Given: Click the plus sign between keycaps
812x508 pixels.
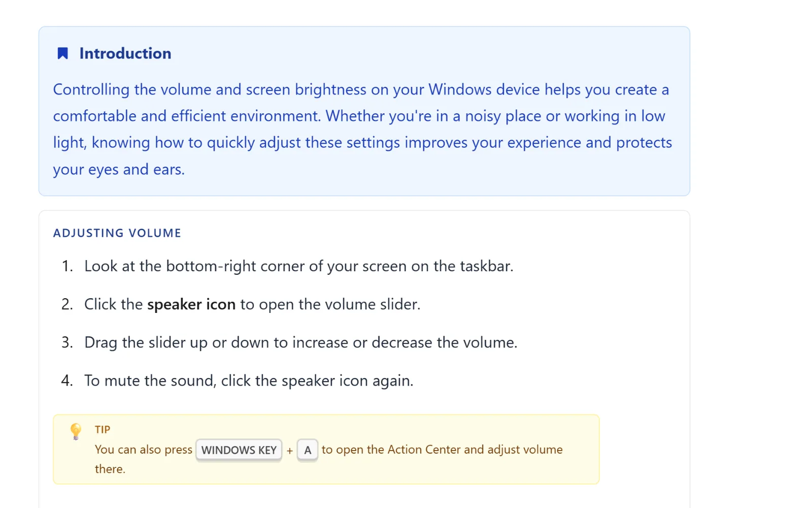Looking at the screenshot, I should [290, 451].
